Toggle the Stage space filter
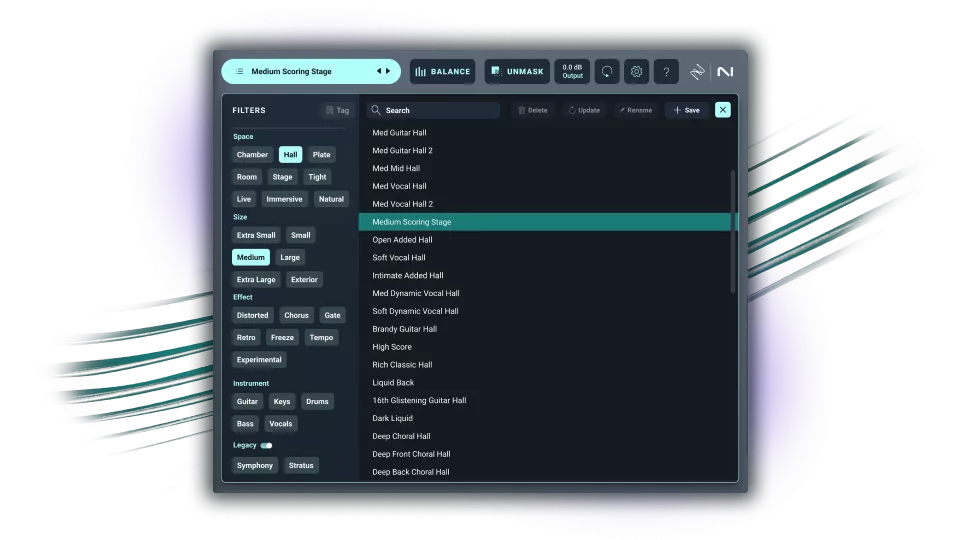 282,177
